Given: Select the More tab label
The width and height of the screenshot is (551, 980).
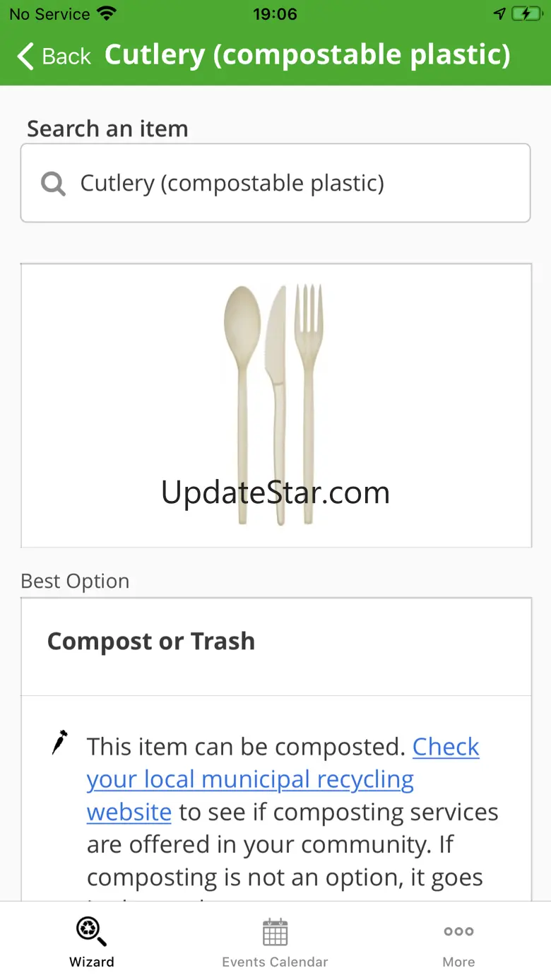Looking at the screenshot, I should [458, 962].
